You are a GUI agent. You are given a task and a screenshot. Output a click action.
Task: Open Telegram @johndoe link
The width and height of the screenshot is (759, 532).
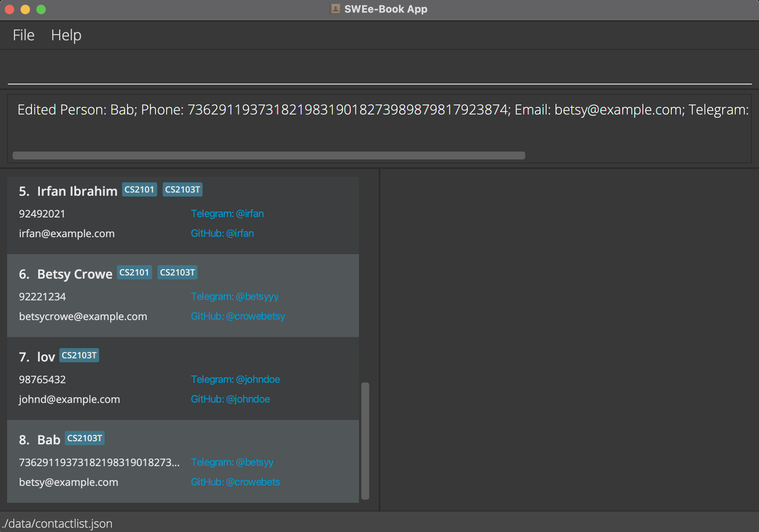tap(235, 379)
